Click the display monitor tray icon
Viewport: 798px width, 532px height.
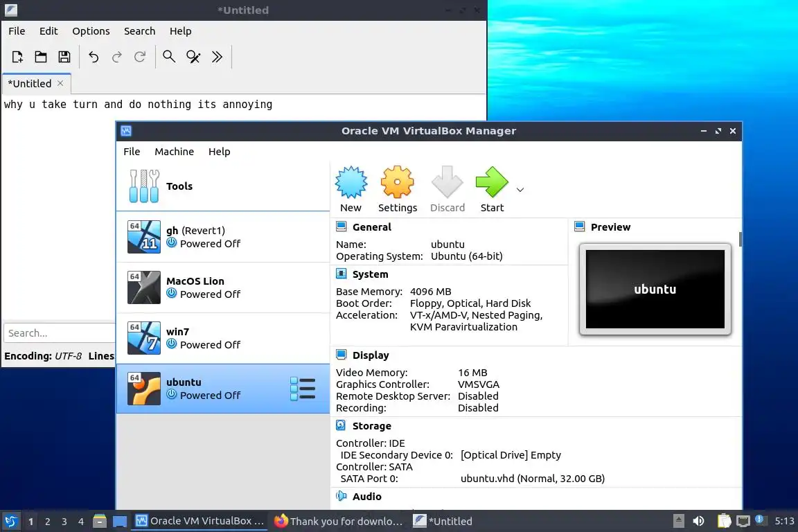743,521
